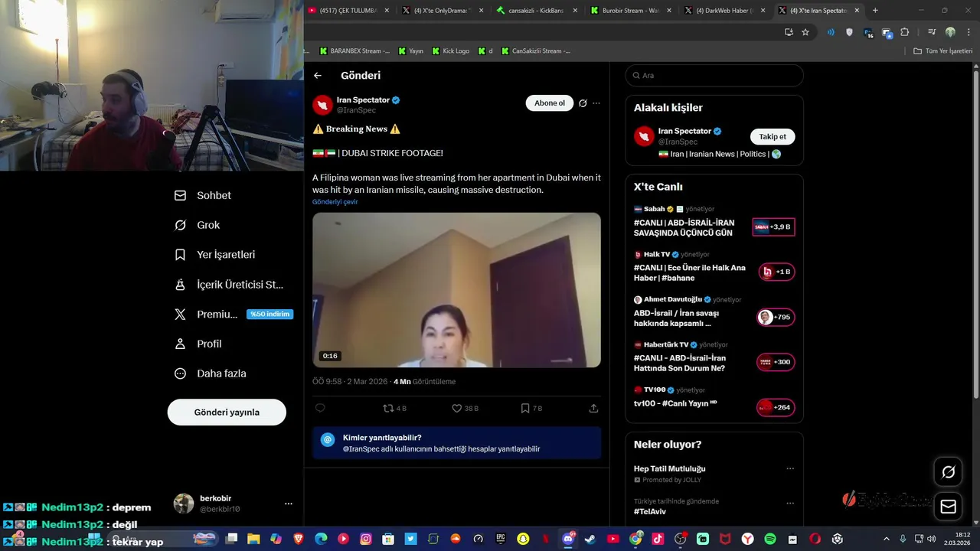Open the Brave browser taskbar icon
This screenshot has width=980, height=551.
pos(299,539)
